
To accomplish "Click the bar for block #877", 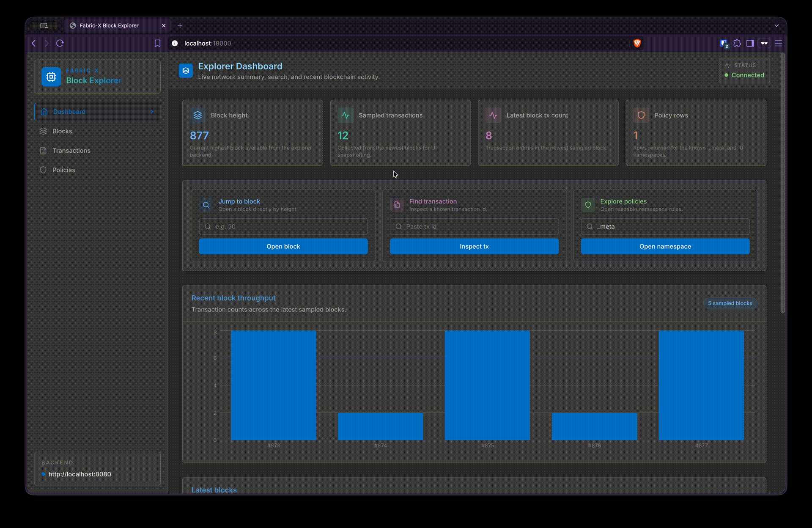I will tap(701, 385).
